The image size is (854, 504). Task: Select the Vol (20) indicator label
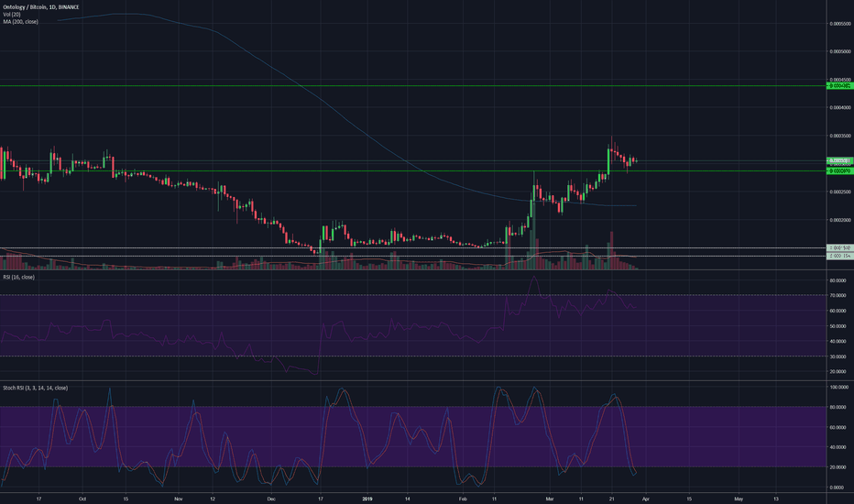[12, 14]
